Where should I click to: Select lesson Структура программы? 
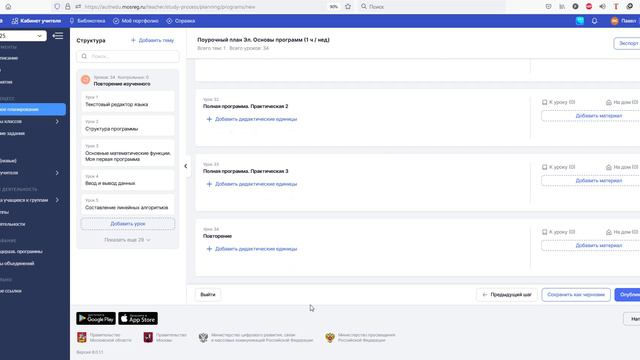(128, 126)
